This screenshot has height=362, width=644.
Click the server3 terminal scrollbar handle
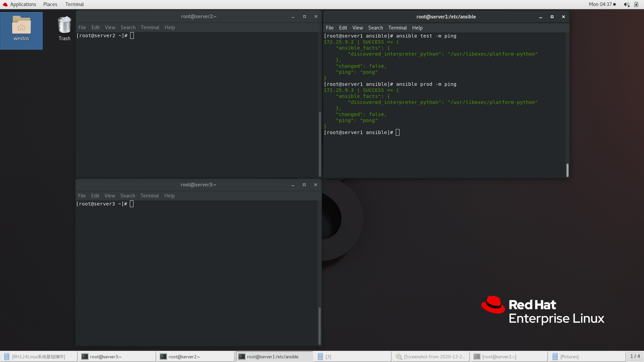tap(319, 325)
